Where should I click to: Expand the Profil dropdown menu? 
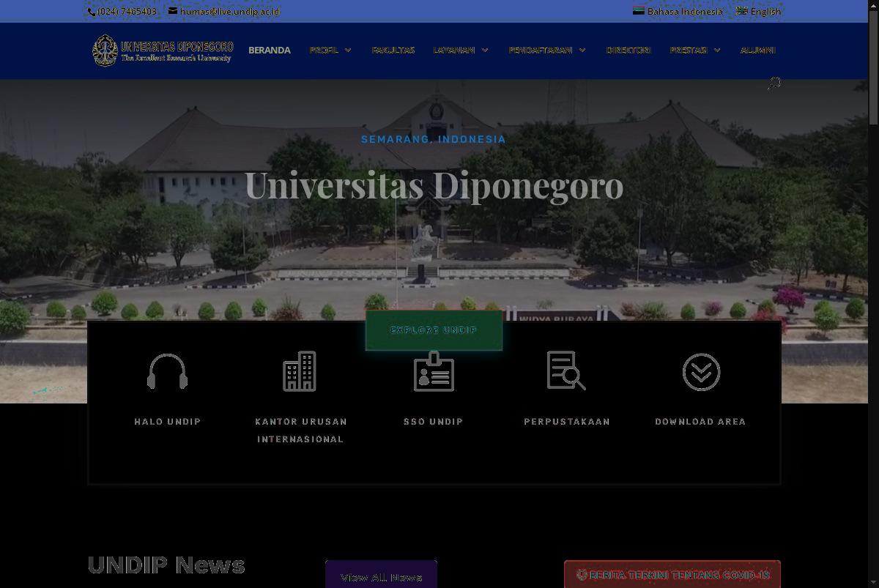point(330,50)
